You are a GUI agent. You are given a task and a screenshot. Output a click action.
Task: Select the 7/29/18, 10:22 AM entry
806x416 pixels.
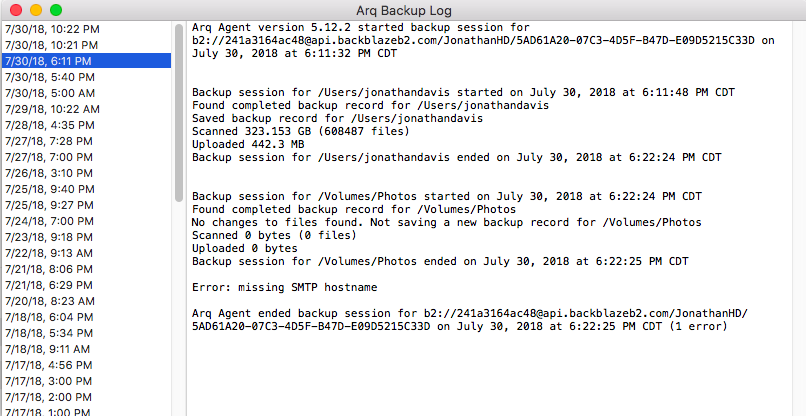[x=86, y=109]
